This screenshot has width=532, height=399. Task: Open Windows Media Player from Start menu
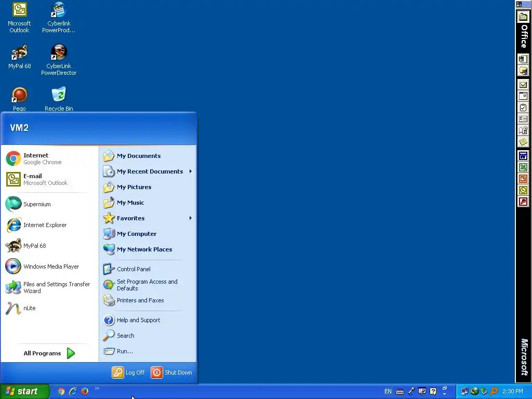(x=49, y=267)
